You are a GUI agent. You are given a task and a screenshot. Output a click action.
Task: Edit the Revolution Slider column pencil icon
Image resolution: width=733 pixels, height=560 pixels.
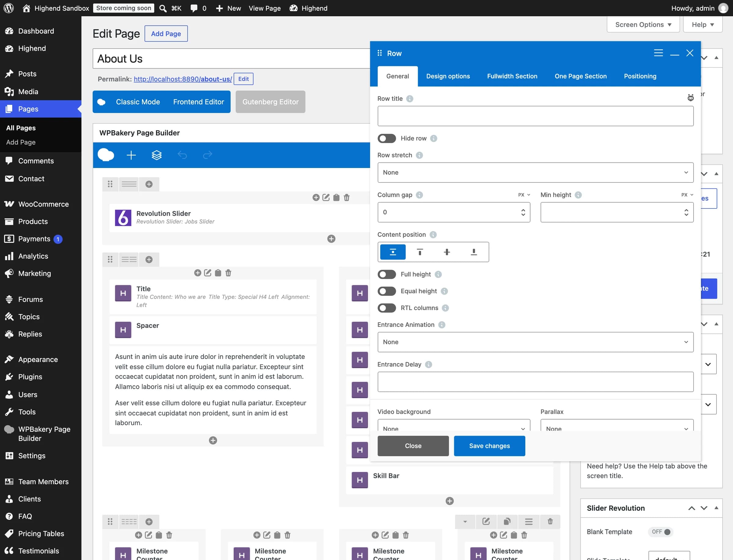pos(326,198)
